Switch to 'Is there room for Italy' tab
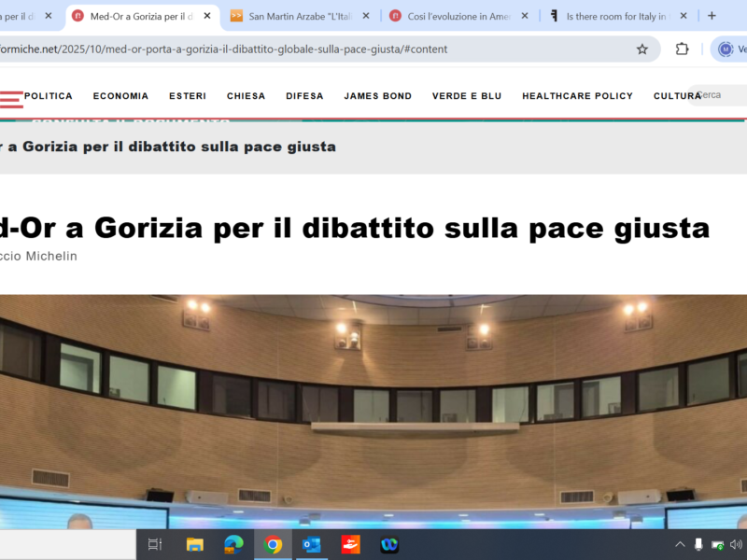Viewport: 747px width, 560px height. pyautogui.click(x=616, y=16)
